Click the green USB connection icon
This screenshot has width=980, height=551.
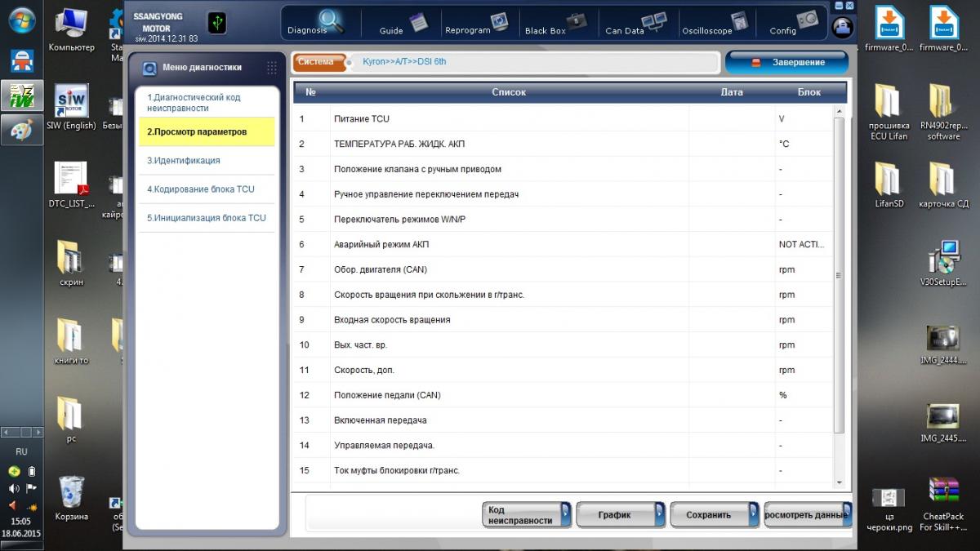click(217, 22)
